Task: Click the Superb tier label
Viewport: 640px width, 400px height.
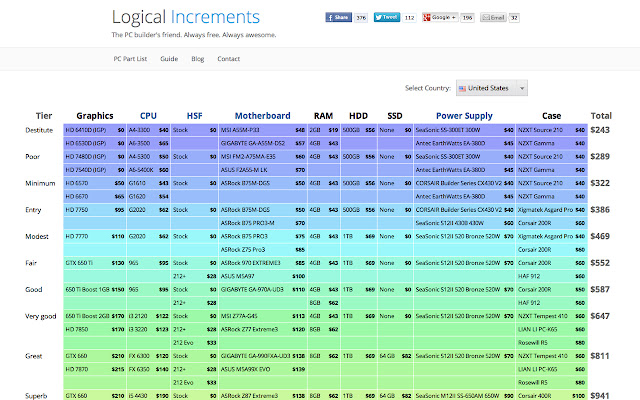Action: pyautogui.click(x=36, y=396)
